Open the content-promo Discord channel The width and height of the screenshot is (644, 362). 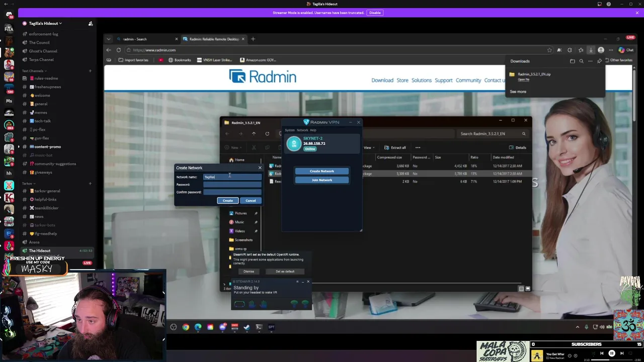pos(48,147)
